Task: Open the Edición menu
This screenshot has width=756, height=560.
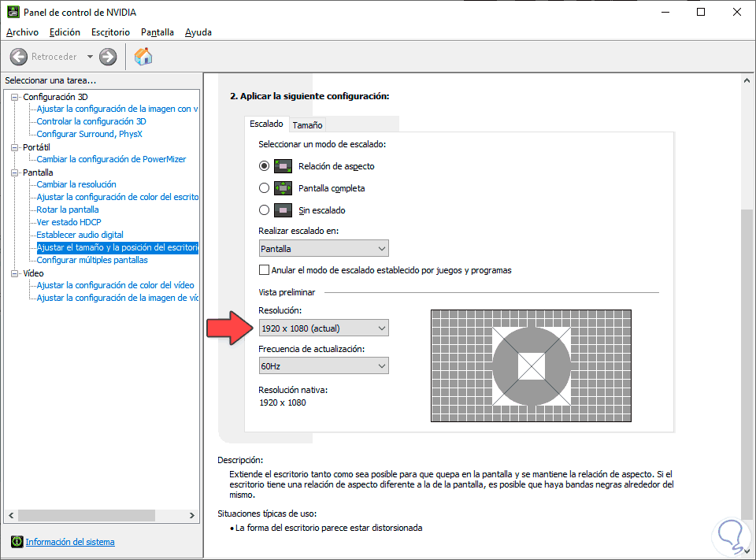Action: tap(65, 32)
